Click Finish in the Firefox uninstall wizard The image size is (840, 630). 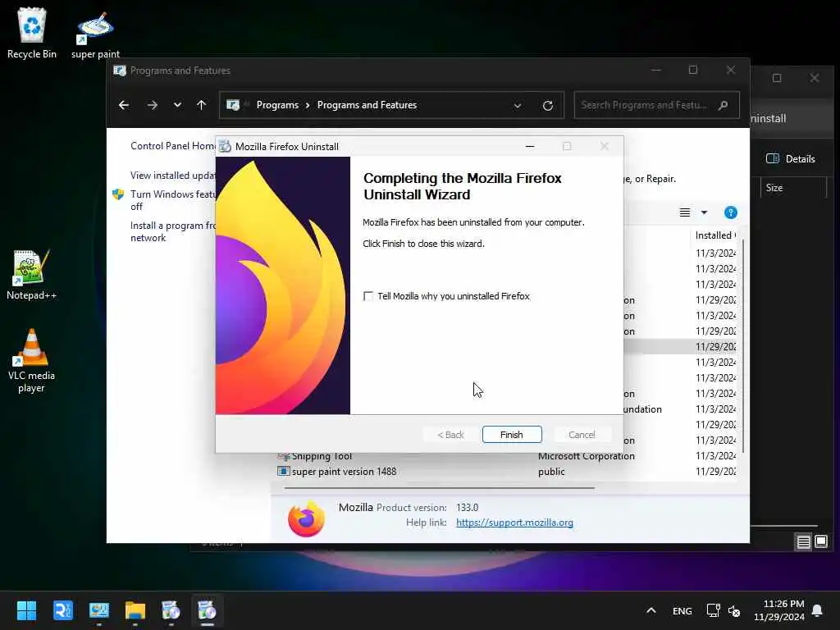coord(512,435)
